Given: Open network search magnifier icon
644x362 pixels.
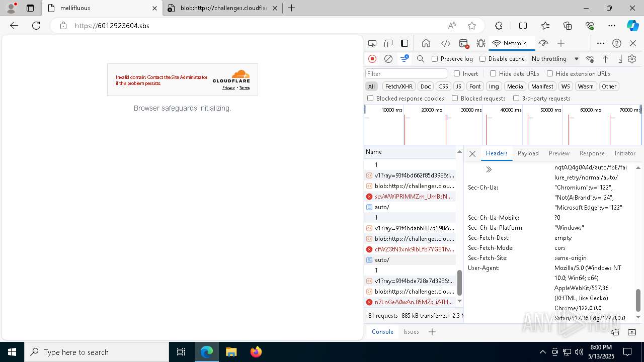Looking at the screenshot, I should coord(421,59).
